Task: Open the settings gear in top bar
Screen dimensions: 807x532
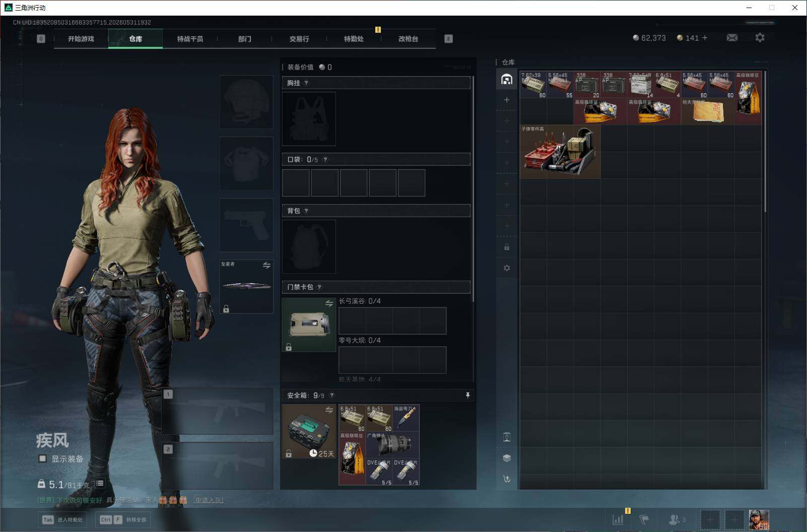Action: (x=760, y=38)
